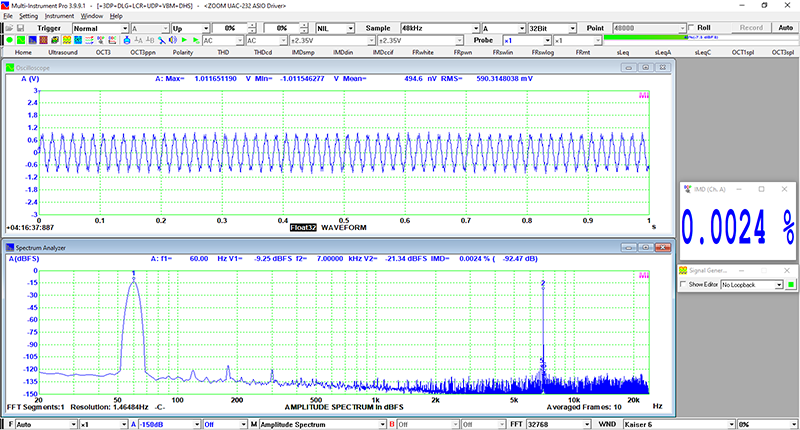Enable the Roll checkbox
The height and width of the screenshot is (430, 800).
pos(690,28)
